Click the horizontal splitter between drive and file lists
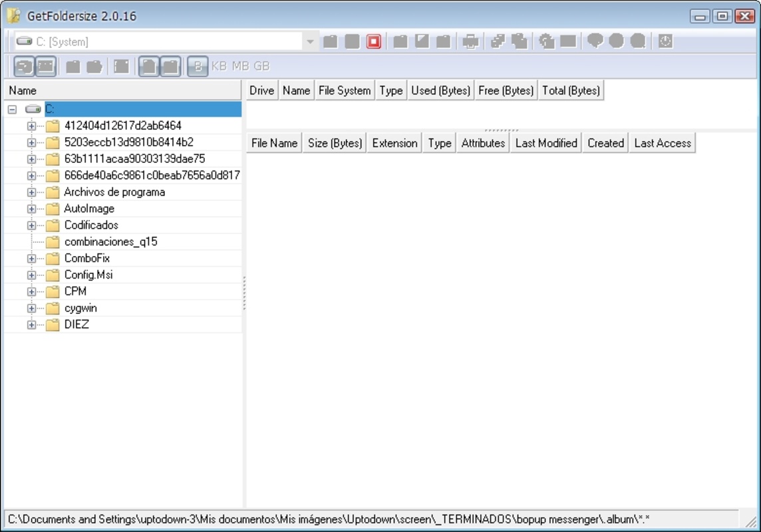The height and width of the screenshot is (532, 761). [502, 130]
